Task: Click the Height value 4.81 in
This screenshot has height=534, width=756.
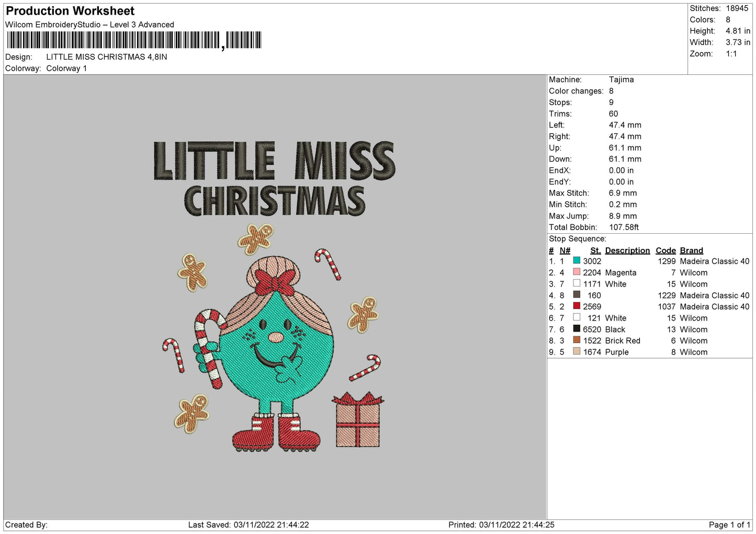Action: pyautogui.click(x=738, y=31)
